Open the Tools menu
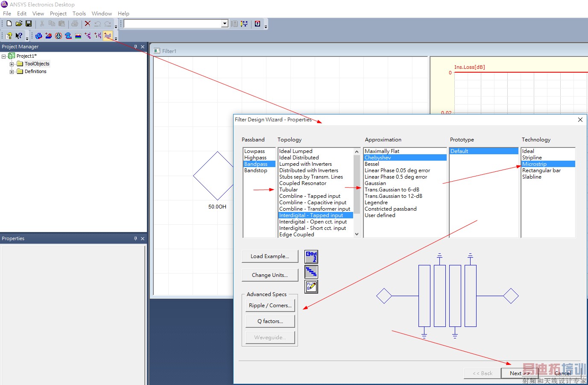 (79, 14)
